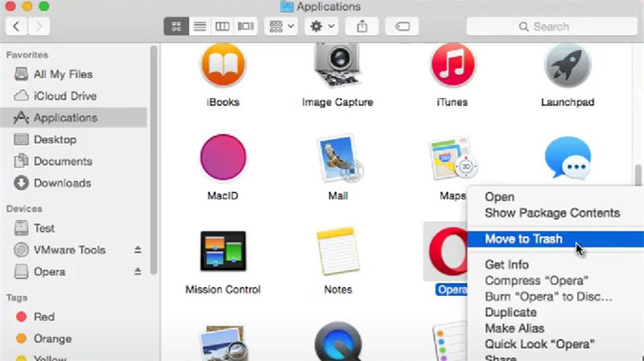
Task: Choose Compress "Opera"
Action: pos(555,281)
